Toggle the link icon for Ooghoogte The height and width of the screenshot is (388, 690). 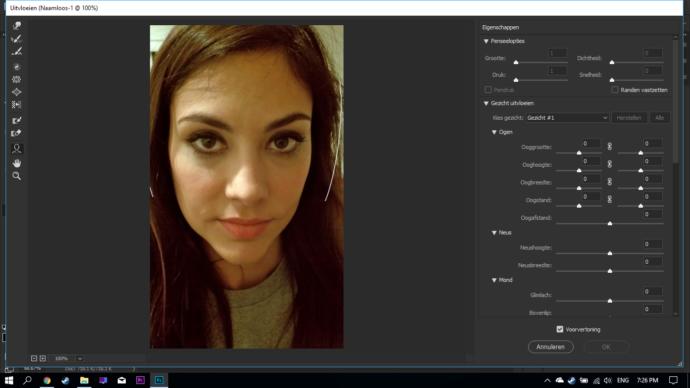609,164
